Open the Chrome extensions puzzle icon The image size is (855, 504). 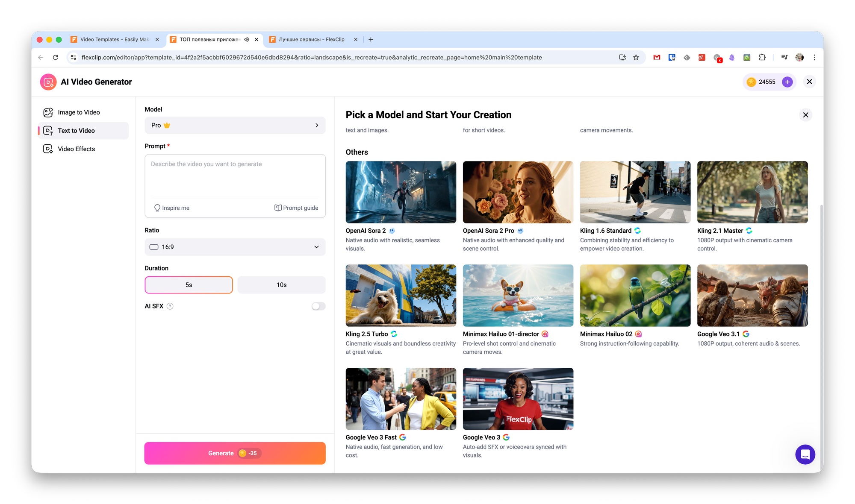pos(762,57)
